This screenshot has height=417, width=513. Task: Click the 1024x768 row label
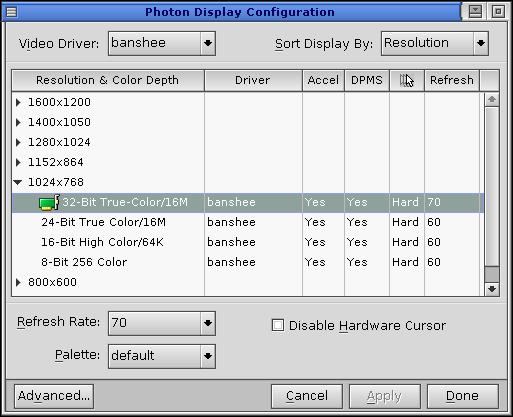tap(56, 182)
